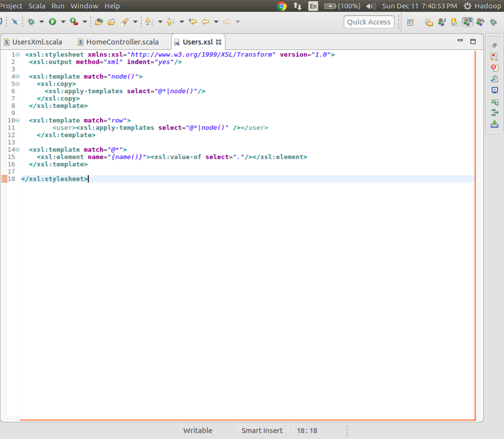This screenshot has width=504, height=439.
Task: Open the Help menu
Action: (112, 6)
